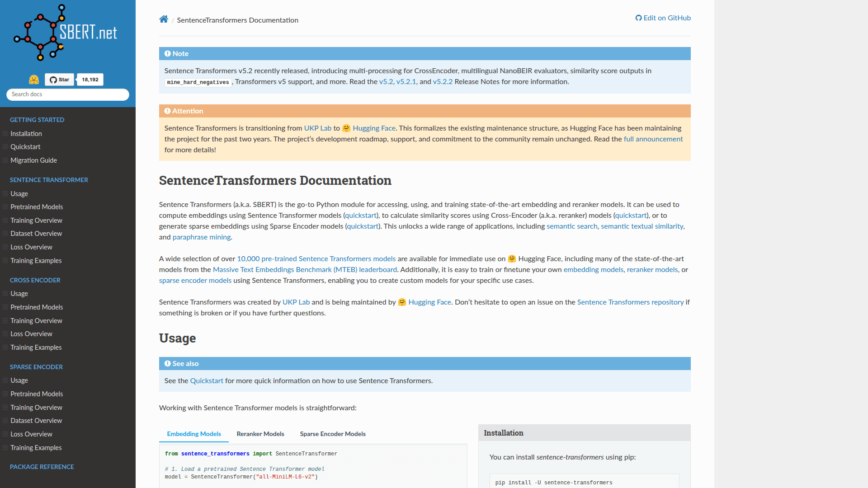Click the info icon on the Note banner

pyautogui.click(x=167, y=53)
